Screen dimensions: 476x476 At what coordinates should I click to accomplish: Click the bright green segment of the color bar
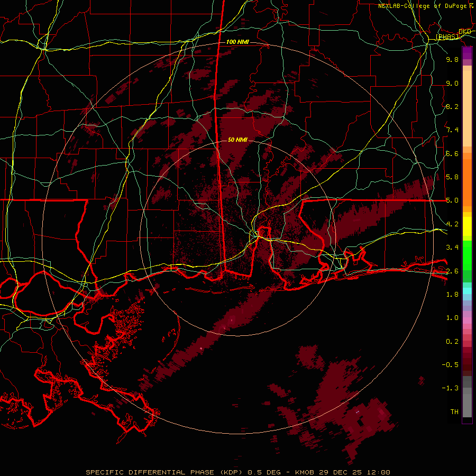click(x=467, y=255)
